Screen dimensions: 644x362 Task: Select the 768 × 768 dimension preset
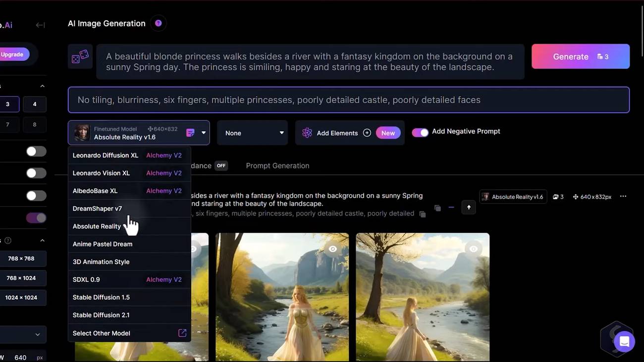tap(22, 259)
